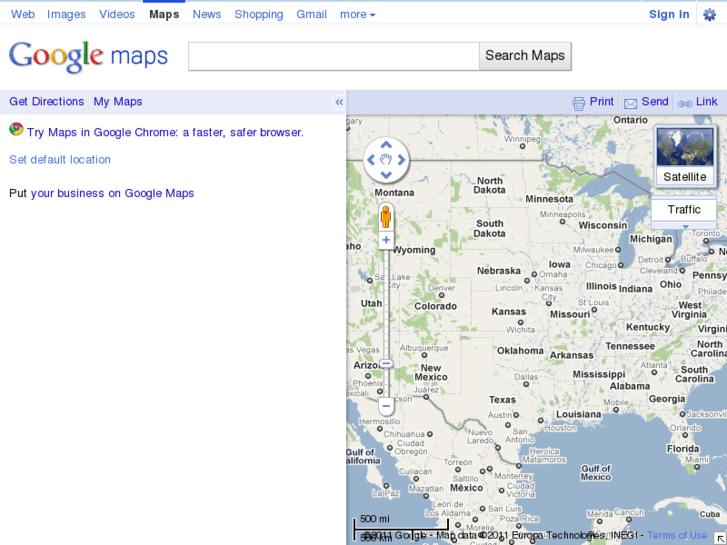Toggle the Traffic layer
The width and height of the screenshot is (727, 545).
684,210
